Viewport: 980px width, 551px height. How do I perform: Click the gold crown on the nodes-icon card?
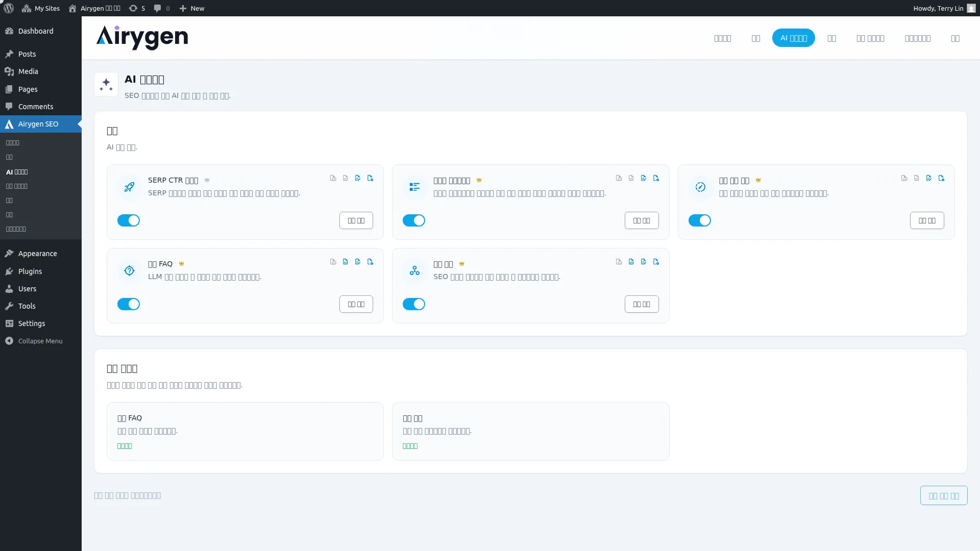click(461, 264)
